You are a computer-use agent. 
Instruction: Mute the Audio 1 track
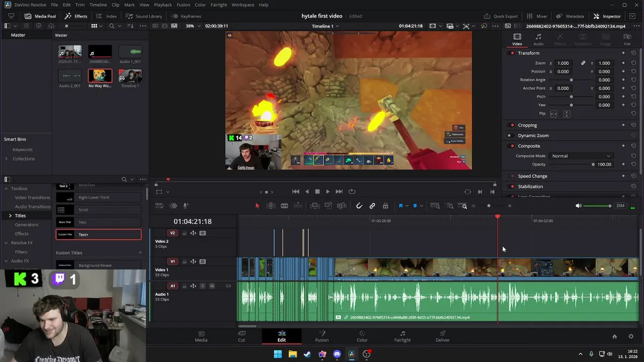pos(212,286)
